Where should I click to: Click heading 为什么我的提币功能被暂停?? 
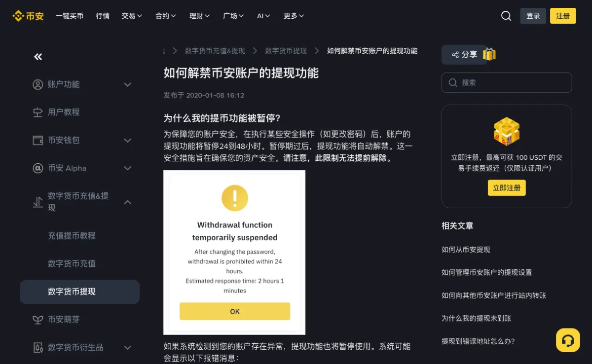coord(222,118)
